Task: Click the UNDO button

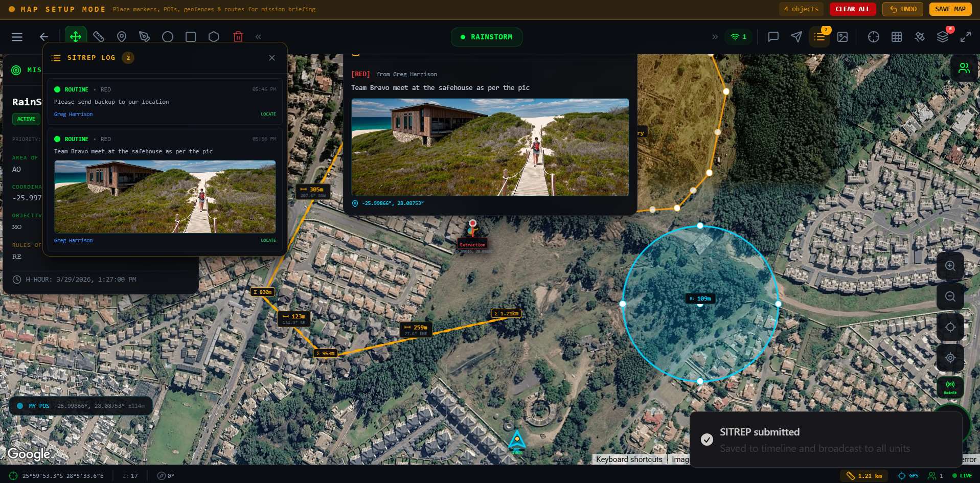Action: tap(902, 9)
